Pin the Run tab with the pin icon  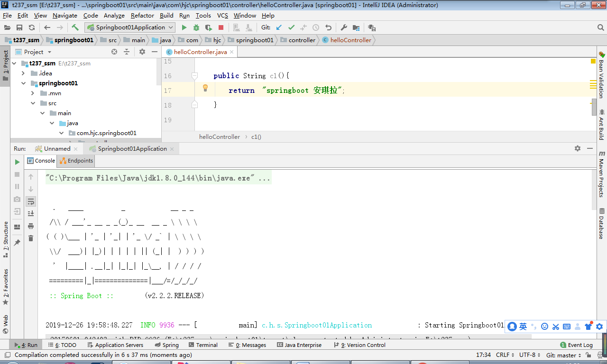point(18,242)
